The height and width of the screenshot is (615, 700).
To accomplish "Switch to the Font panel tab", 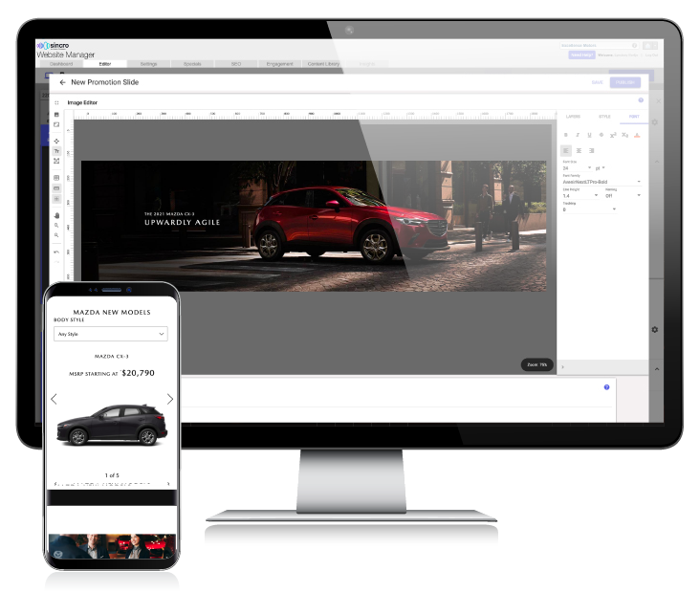I will [x=634, y=117].
